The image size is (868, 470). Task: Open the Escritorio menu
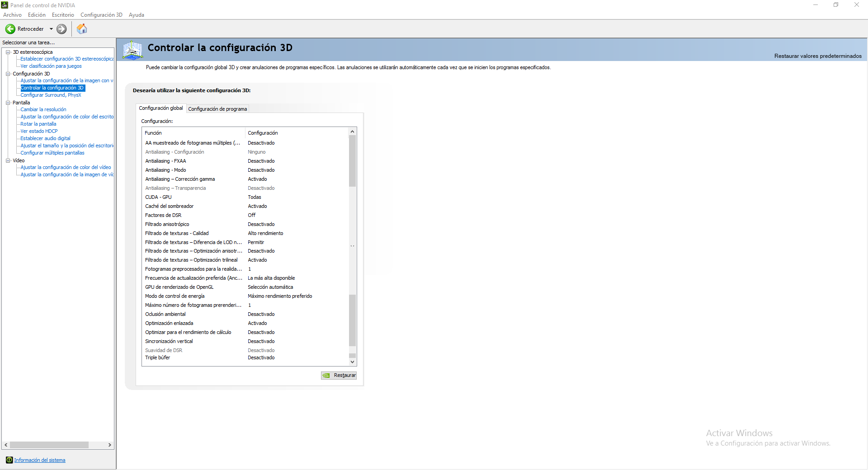click(63, 15)
